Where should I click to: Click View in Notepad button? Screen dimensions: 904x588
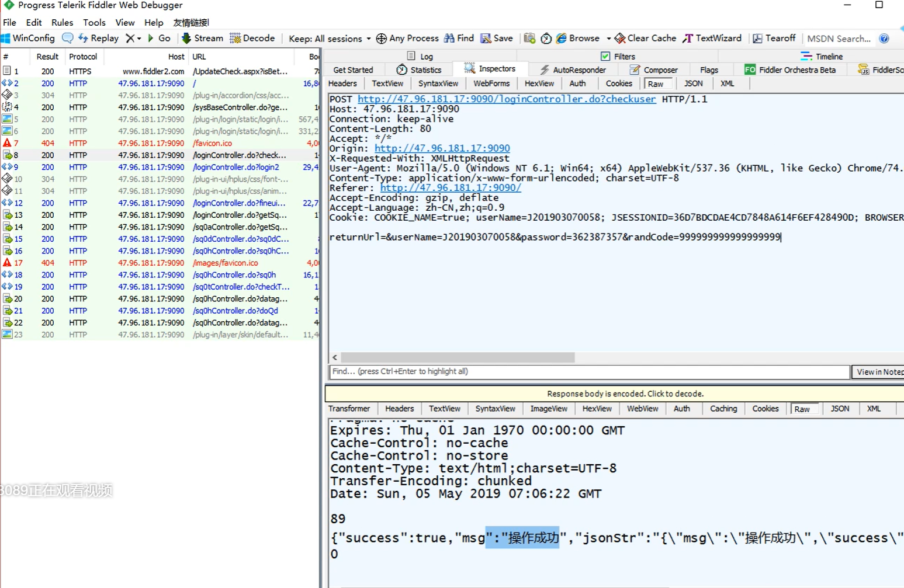click(x=877, y=372)
